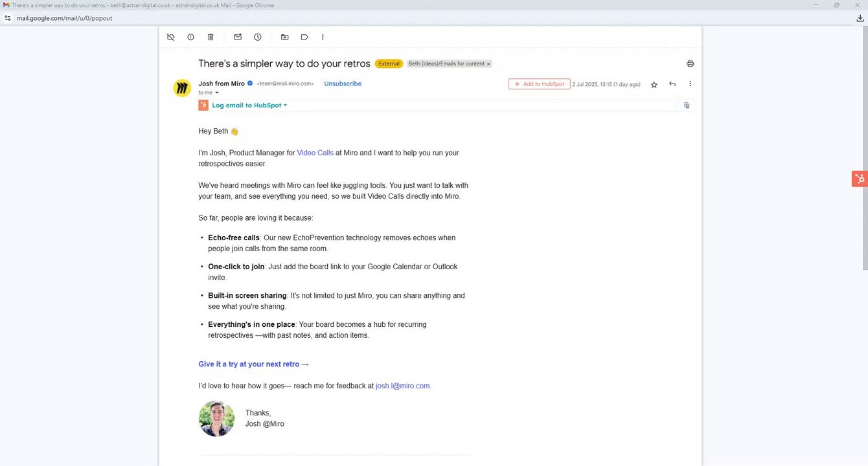Click the Unsubscribe link
Viewport: 868px width, 466px height.
click(343, 83)
